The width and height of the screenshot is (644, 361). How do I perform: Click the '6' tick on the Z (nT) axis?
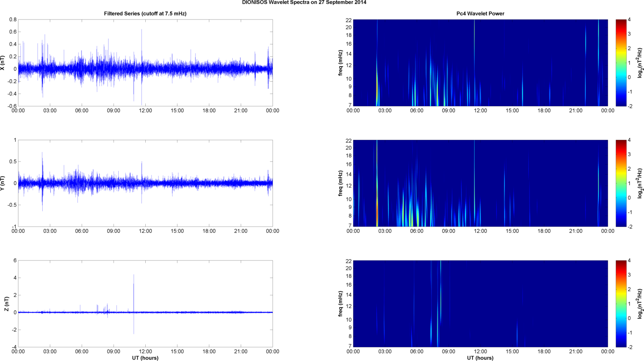(x=15, y=260)
